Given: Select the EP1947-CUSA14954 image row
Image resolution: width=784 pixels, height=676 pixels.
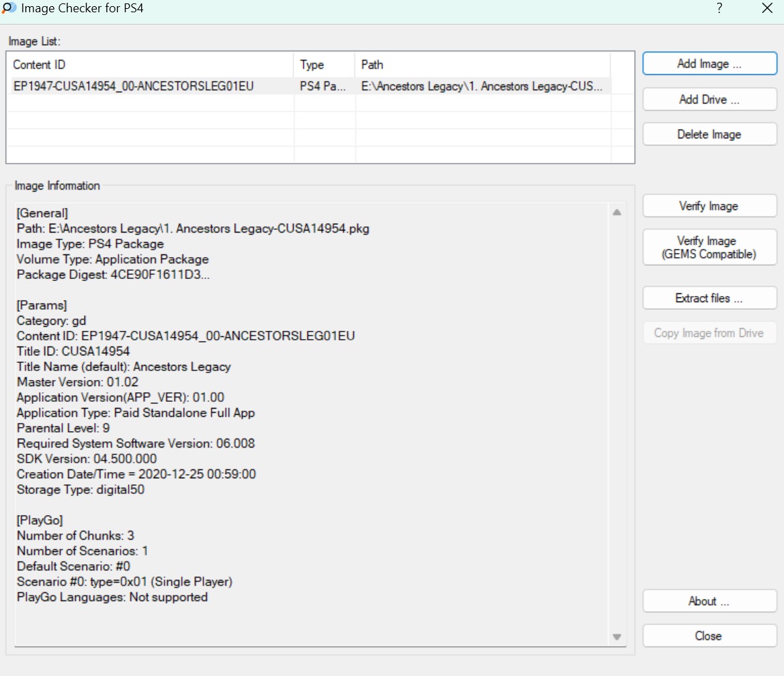Looking at the screenshot, I should (134, 87).
